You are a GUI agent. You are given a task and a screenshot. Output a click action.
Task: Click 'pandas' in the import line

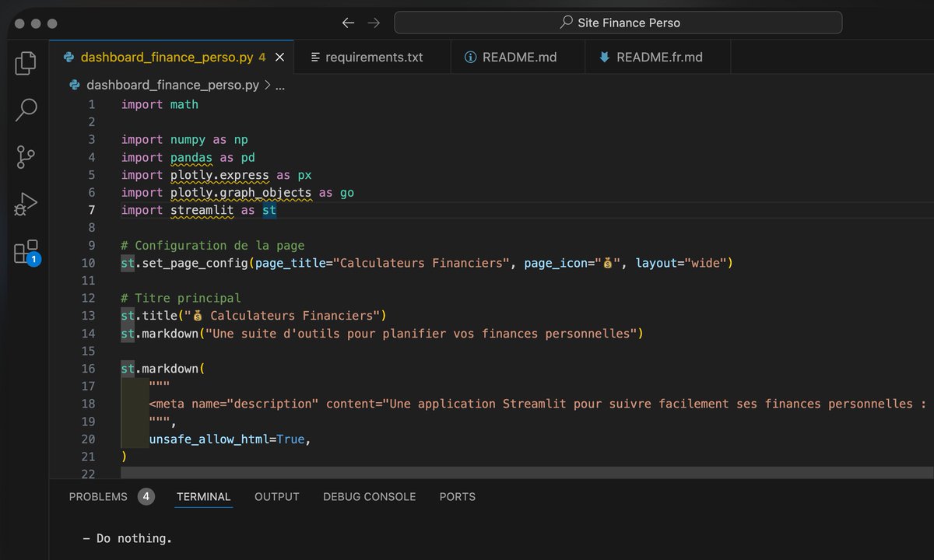pyautogui.click(x=191, y=157)
